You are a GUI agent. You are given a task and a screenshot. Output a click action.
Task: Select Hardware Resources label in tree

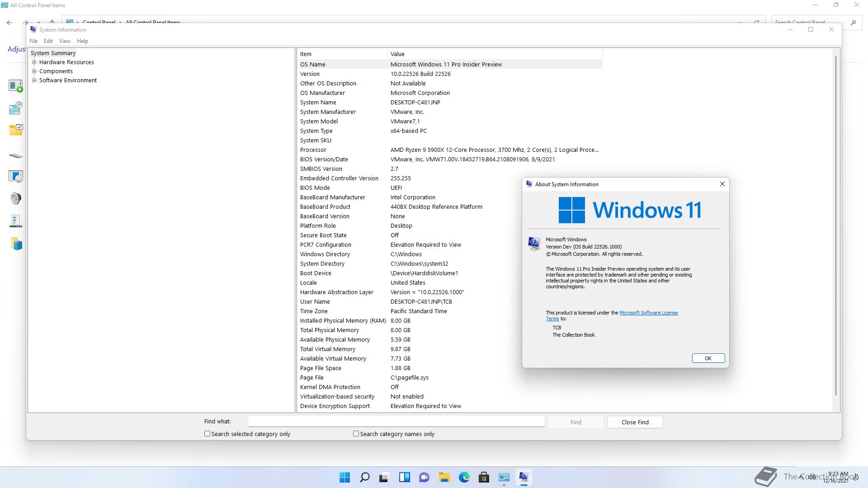point(66,62)
